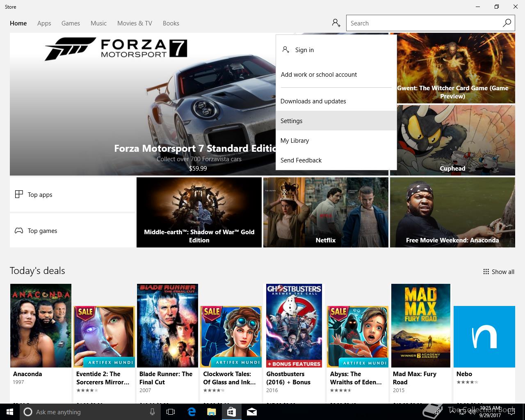Open the Top apps tile
Image resolution: width=525 pixels, height=420 pixels.
click(x=72, y=194)
